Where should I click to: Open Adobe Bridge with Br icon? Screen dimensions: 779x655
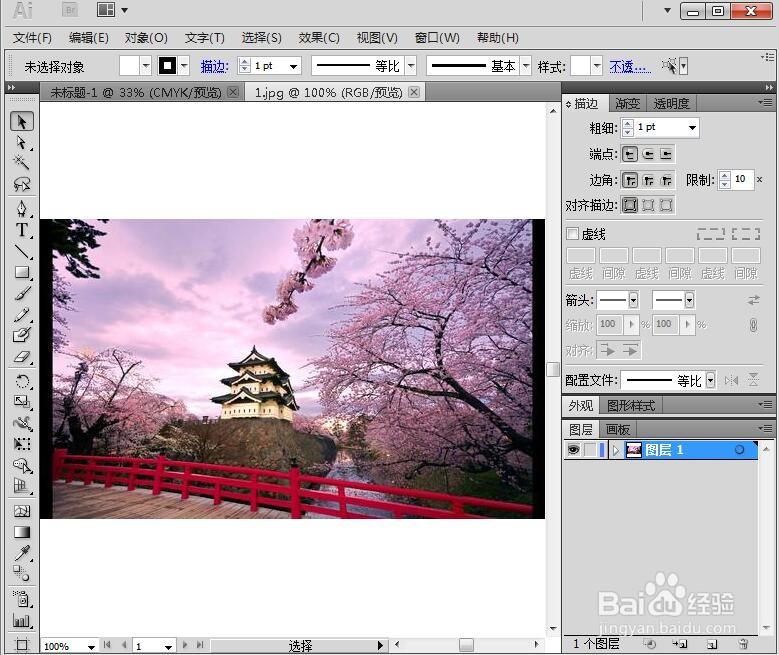(71, 10)
